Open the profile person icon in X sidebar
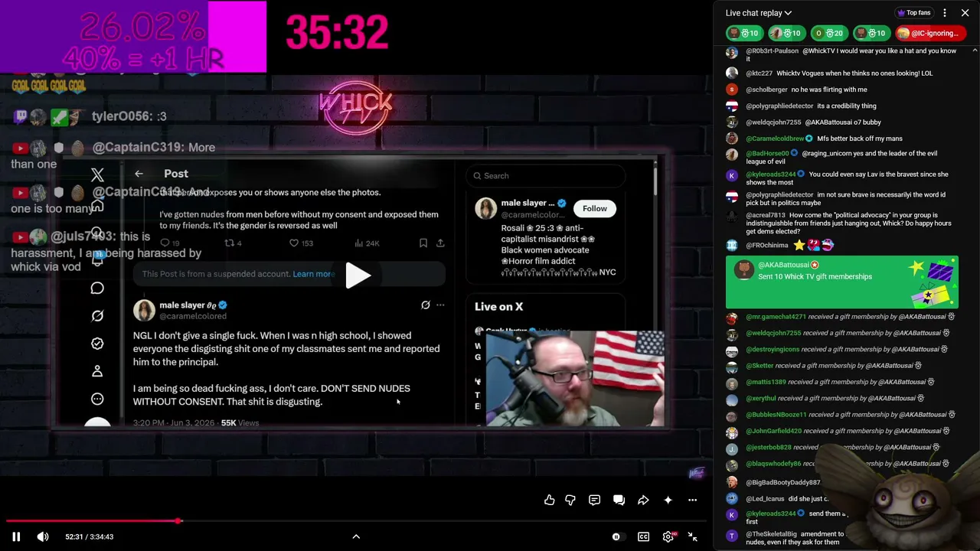Image resolution: width=980 pixels, height=551 pixels. coord(97,371)
